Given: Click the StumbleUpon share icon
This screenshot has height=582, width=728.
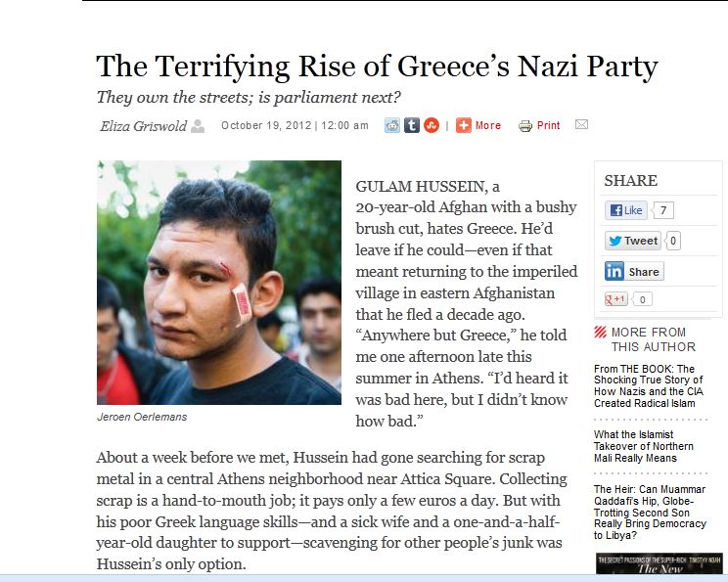Looking at the screenshot, I should click(431, 125).
